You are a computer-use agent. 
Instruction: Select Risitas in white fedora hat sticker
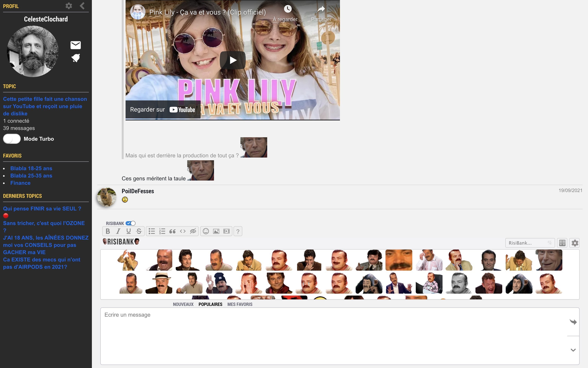click(159, 283)
